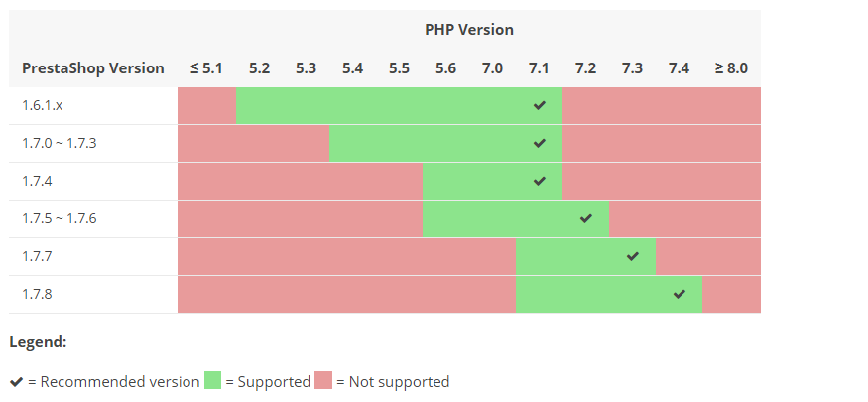The height and width of the screenshot is (402, 868).
Task: Click the PHP Version table header
Action: tap(468, 30)
